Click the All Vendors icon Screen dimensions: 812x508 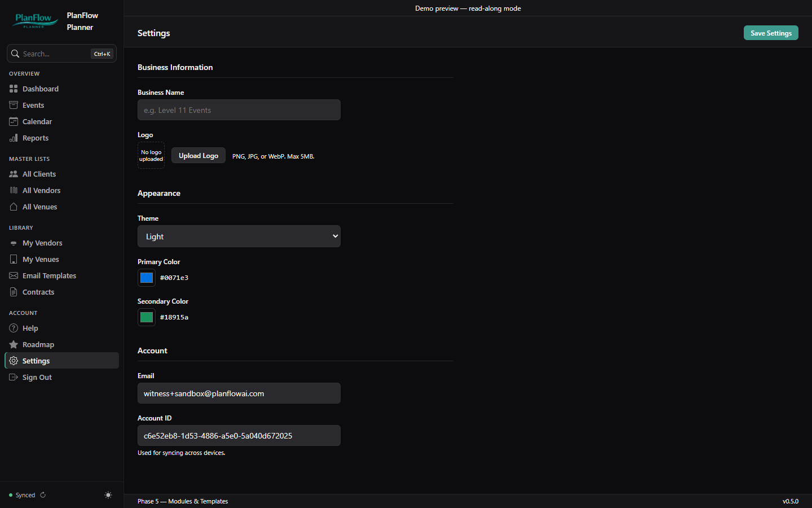click(14, 190)
